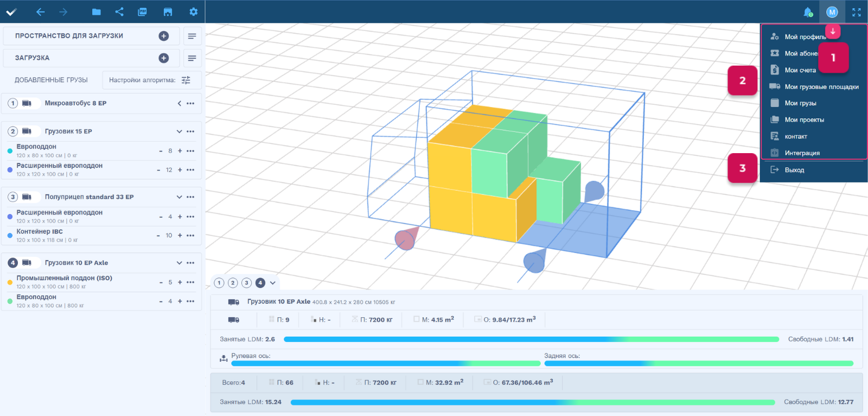
Task: Select Выход in the user menu
Action: [x=794, y=170]
